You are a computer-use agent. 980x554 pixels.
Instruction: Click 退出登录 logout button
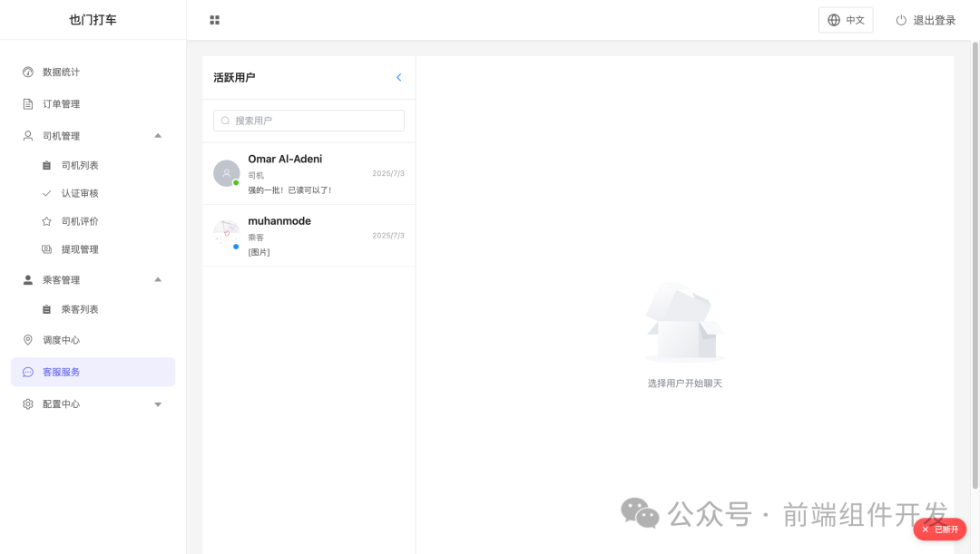[926, 20]
